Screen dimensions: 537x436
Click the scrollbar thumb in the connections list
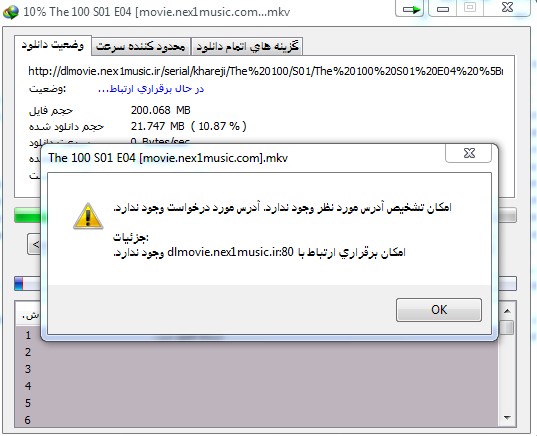click(x=507, y=327)
